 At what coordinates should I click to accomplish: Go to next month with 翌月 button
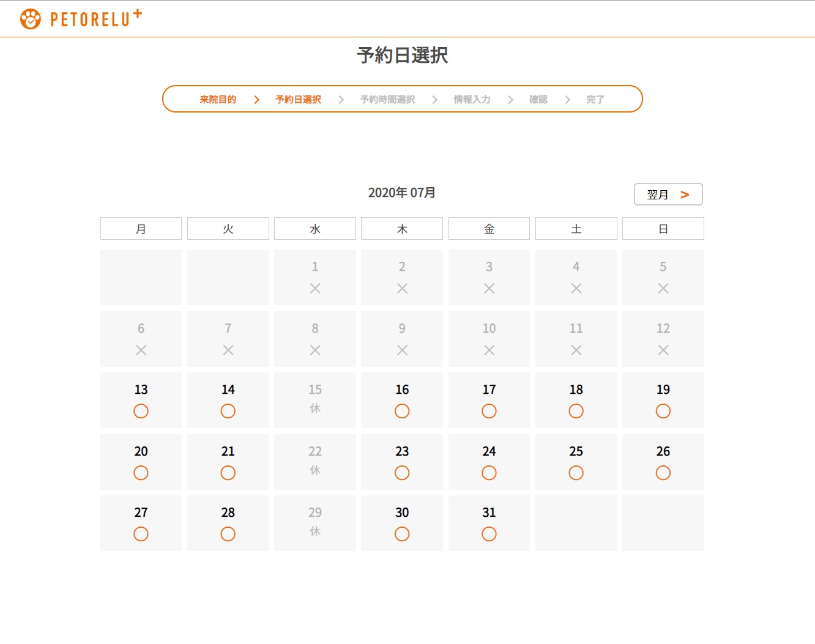668,194
